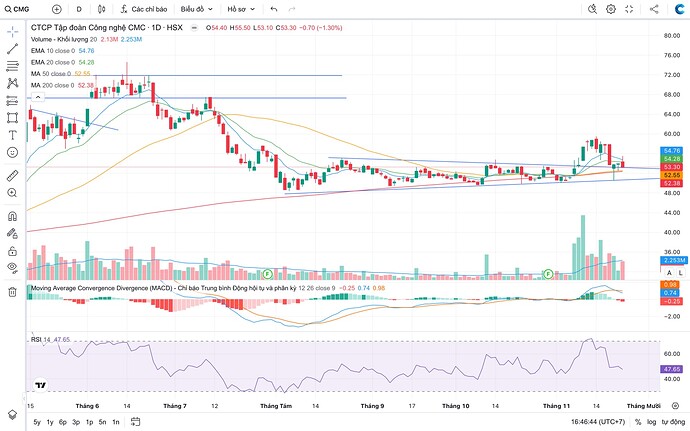Click the 47.65 RSI value label
The width and height of the screenshot is (690, 431).
tap(672, 369)
